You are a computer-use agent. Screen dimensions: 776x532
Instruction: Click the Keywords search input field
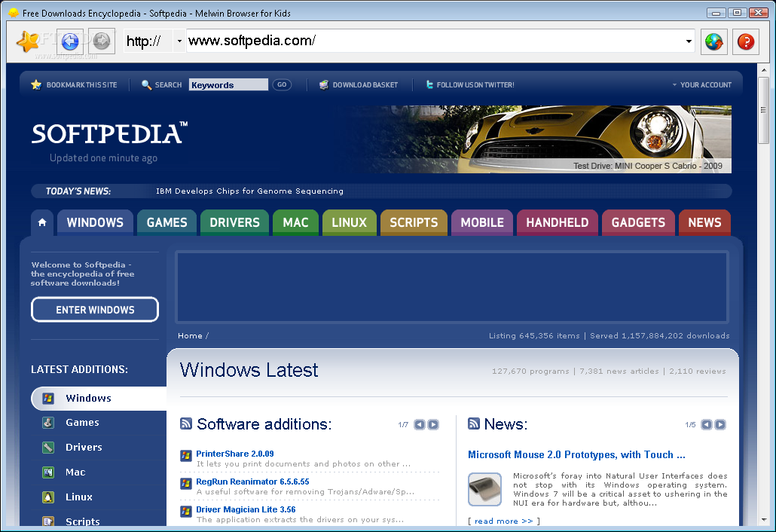pyautogui.click(x=228, y=84)
